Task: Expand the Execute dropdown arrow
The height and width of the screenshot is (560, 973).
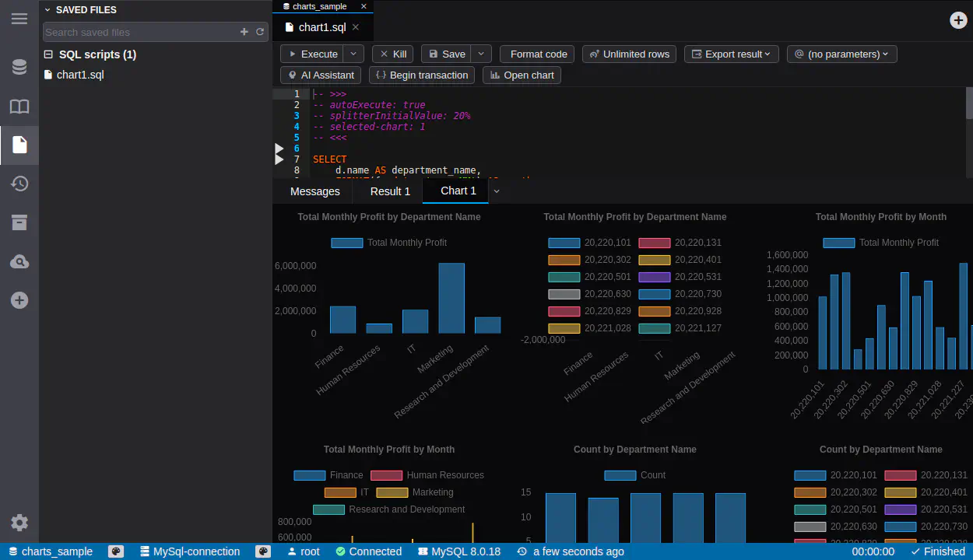Action: (353, 54)
